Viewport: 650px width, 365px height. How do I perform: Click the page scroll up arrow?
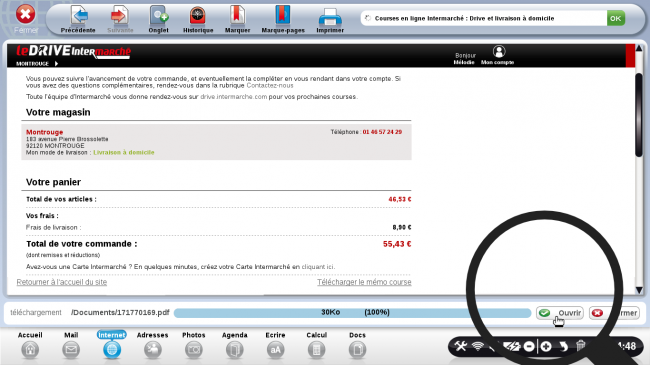coord(639,49)
